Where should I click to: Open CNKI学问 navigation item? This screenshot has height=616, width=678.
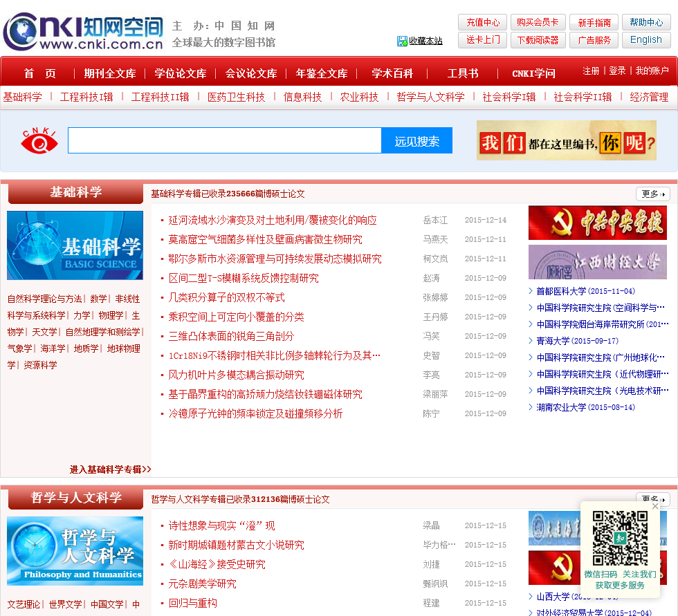533,73
